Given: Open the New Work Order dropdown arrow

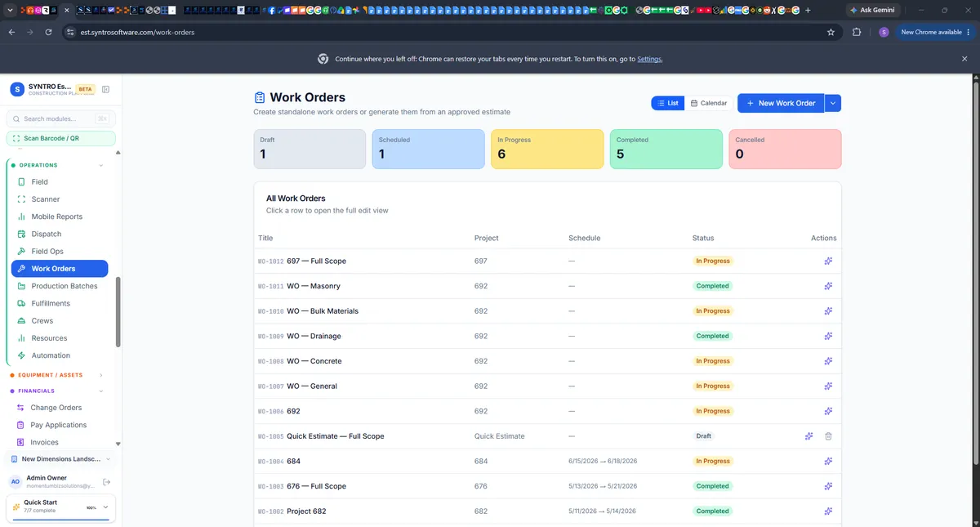Looking at the screenshot, I should pyautogui.click(x=832, y=103).
